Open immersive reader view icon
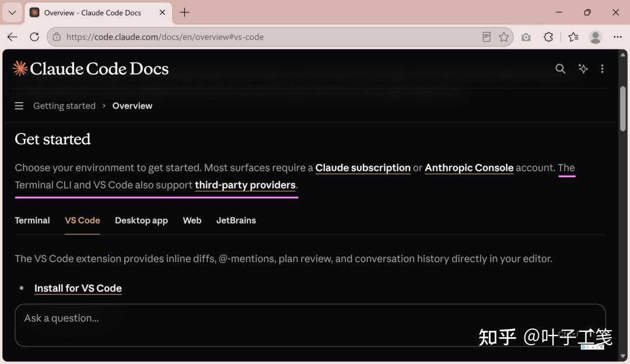This screenshot has height=364, width=630. point(486,37)
